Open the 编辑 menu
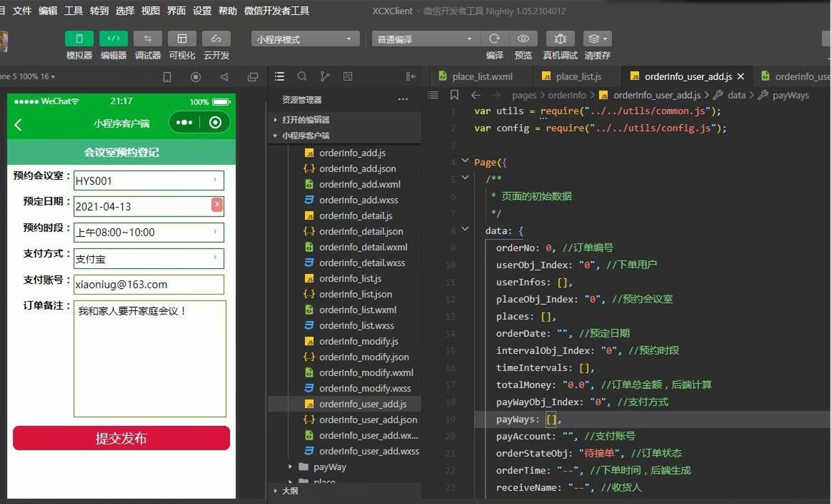The width and height of the screenshot is (831, 504). 48,11
